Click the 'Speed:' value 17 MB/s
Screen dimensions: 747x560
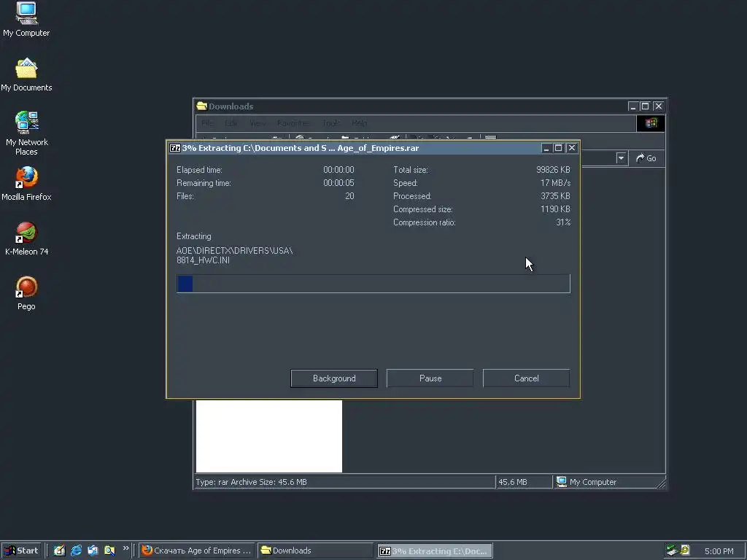[555, 183]
